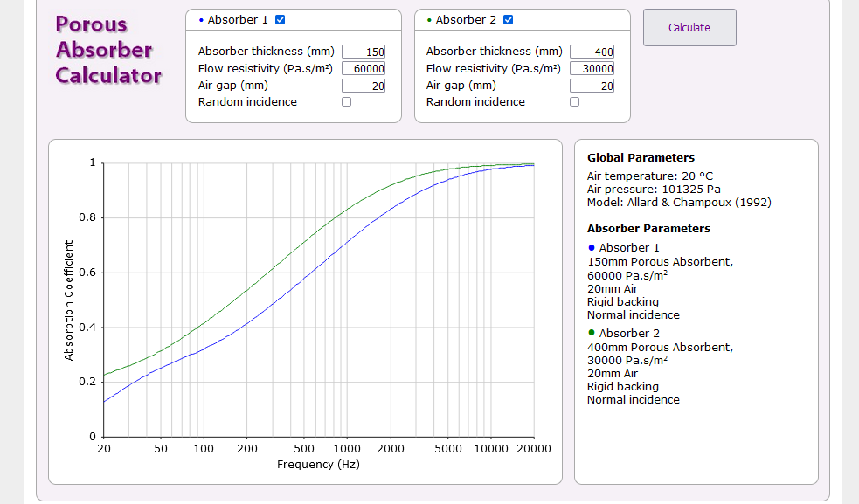This screenshot has width=859, height=504.
Task: Click the Porous Absorber Calculator title
Action: pyautogui.click(x=108, y=50)
